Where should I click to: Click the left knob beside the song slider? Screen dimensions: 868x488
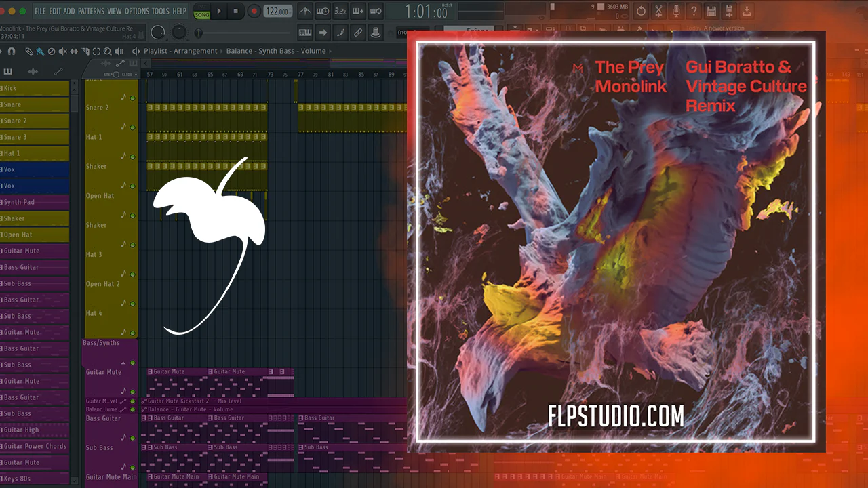coord(158,33)
